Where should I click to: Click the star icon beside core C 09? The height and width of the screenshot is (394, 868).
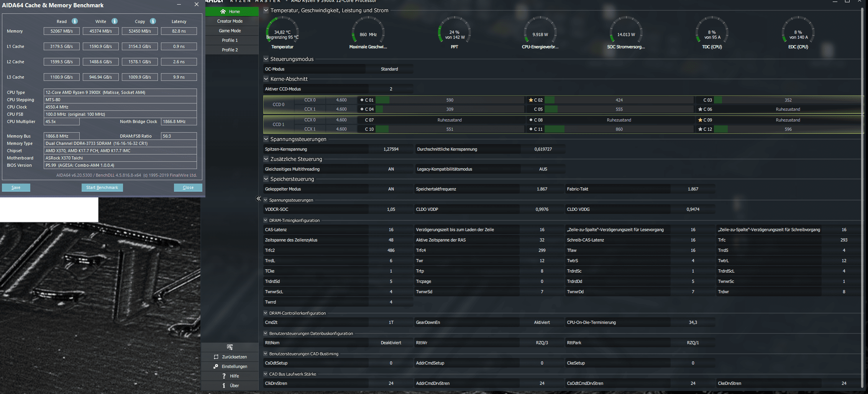coord(700,120)
